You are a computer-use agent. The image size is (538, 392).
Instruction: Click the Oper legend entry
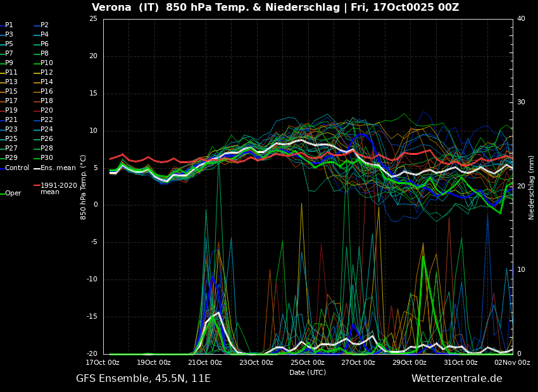(x=13, y=193)
